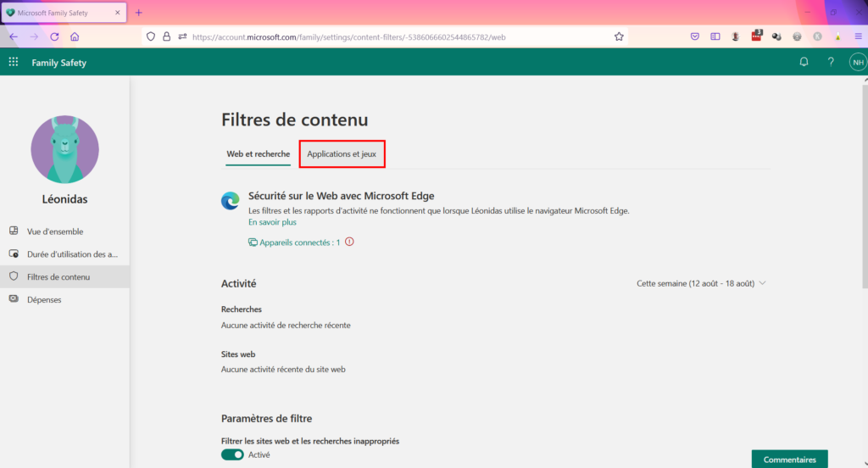The height and width of the screenshot is (468, 868).
Task: Open Vue d'ensemble in the sidebar
Action: (64, 231)
